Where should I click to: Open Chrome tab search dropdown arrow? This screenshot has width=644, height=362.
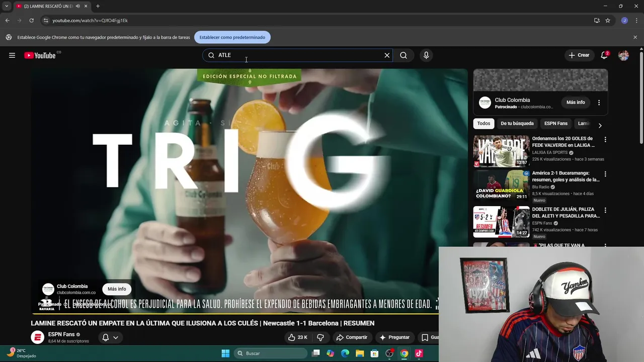pyautogui.click(x=7, y=6)
